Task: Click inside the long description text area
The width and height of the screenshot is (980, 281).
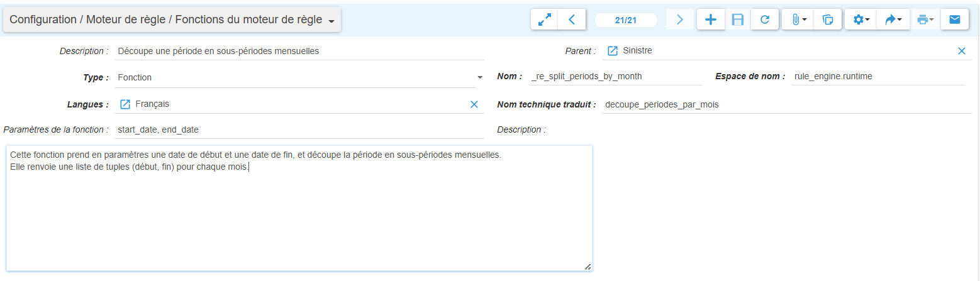Action: (299, 214)
